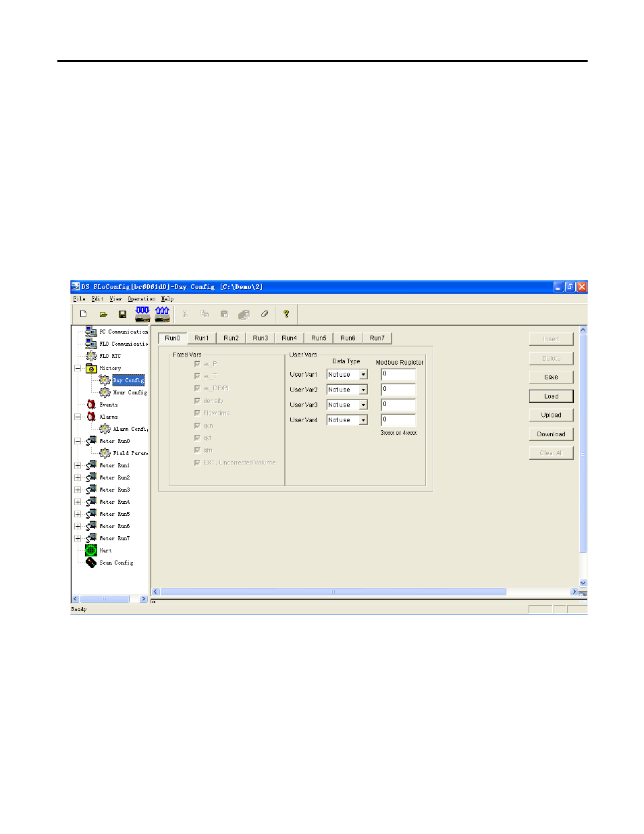
Task: Toggle the Flow time checkbox
Action: [x=197, y=413]
